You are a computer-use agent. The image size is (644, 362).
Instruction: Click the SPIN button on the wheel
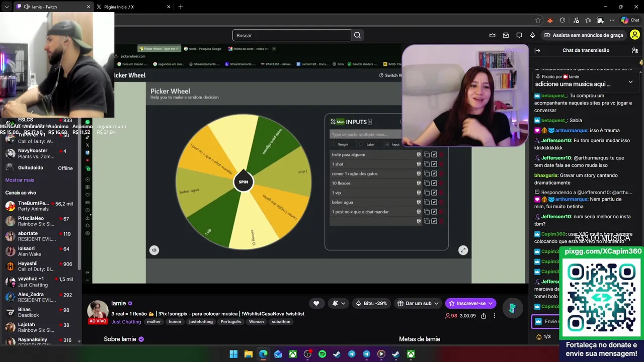[243, 182]
